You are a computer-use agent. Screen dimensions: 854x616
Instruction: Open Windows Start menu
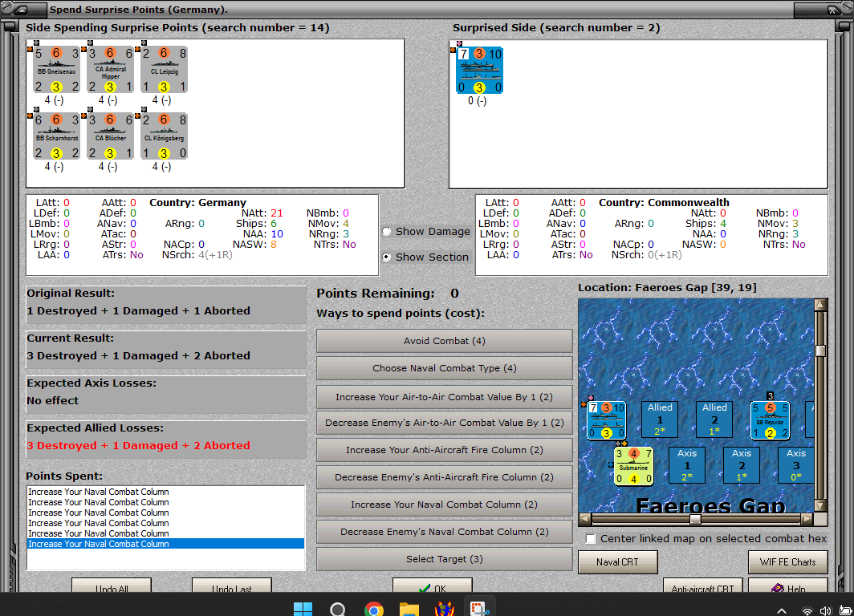coord(303,609)
